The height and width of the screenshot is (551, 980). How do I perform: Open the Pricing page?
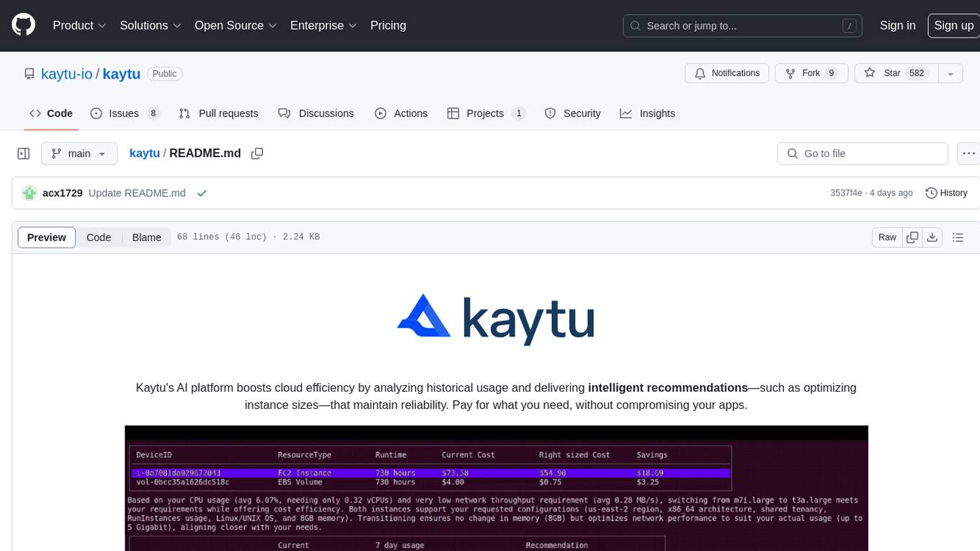coord(388,25)
